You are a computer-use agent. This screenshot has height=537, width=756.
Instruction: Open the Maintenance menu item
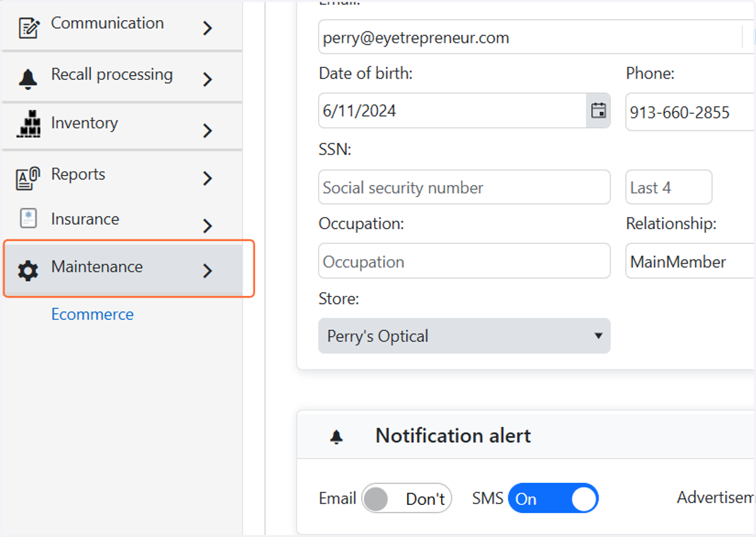tap(123, 270)
